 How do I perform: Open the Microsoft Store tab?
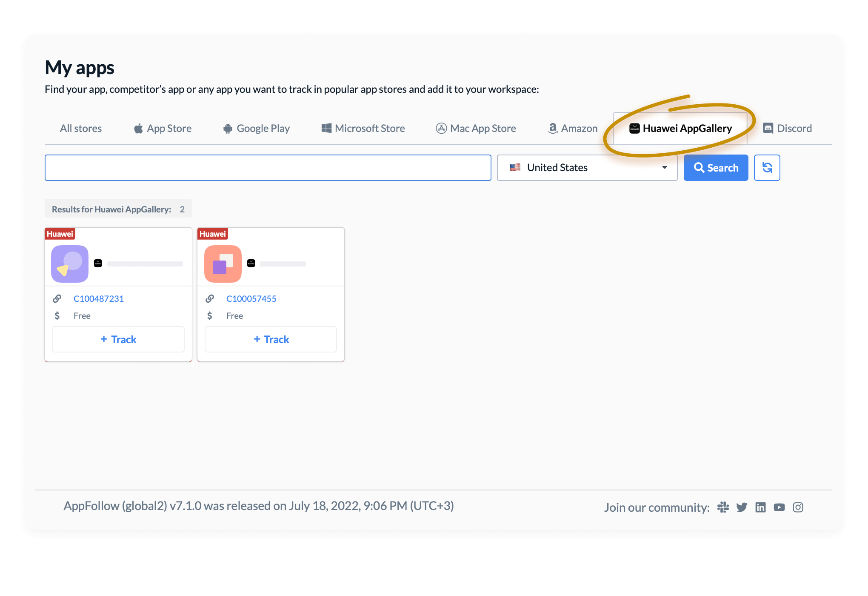point(363,128)
